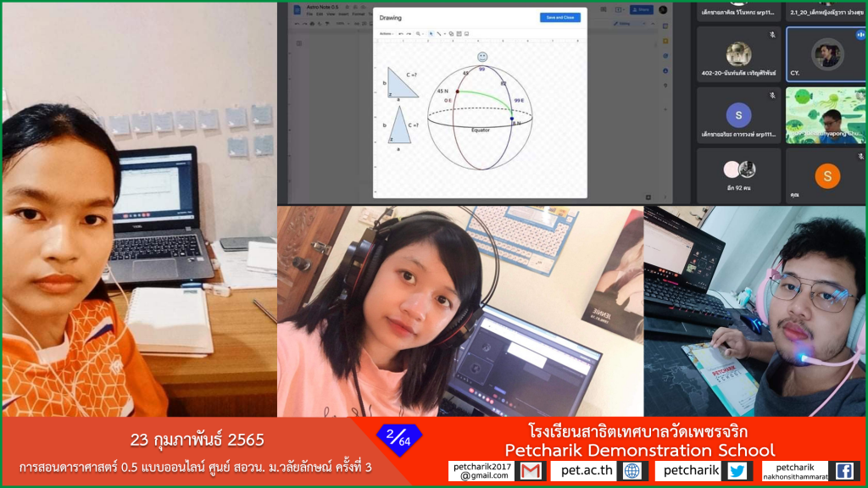Image resolution: width=868 pixels, height=488 pixels.
Task: Select the CY. participant tile
Action: 826,54
